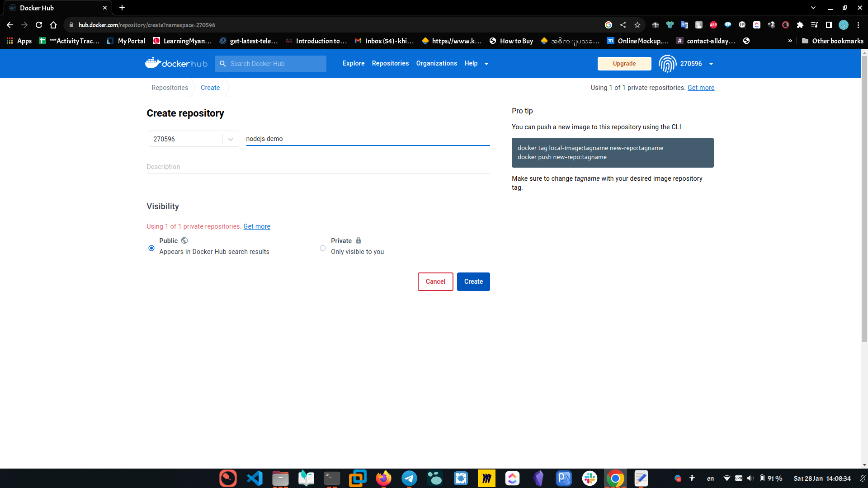This screenshot has height=488, width=868.
Task: Open Miro from the taskbar
Action: [486, 478]
